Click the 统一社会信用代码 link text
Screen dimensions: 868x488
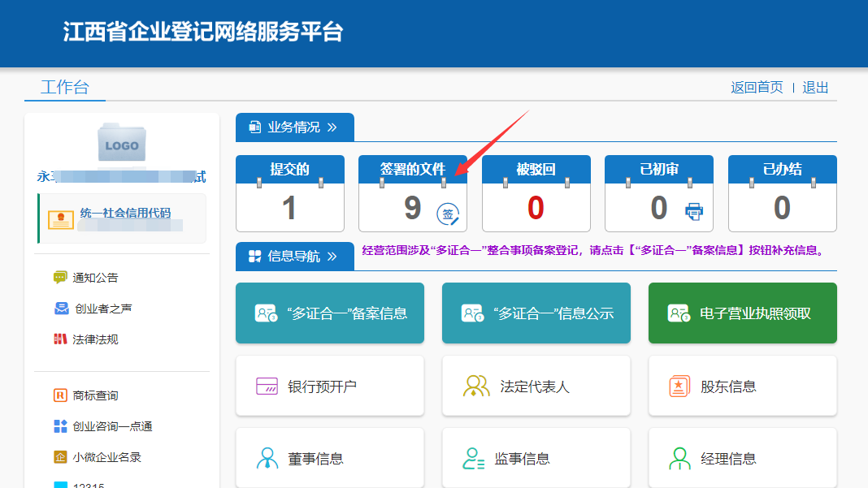coord(125,213)
